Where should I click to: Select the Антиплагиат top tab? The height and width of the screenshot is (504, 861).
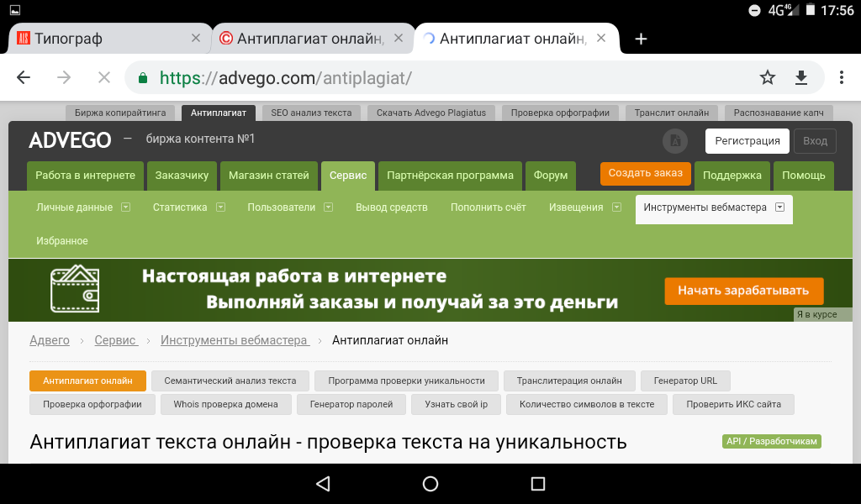219,113
